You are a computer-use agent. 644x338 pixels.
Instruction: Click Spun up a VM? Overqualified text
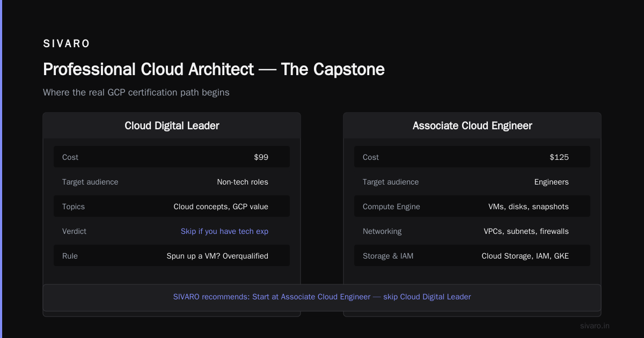217,256
